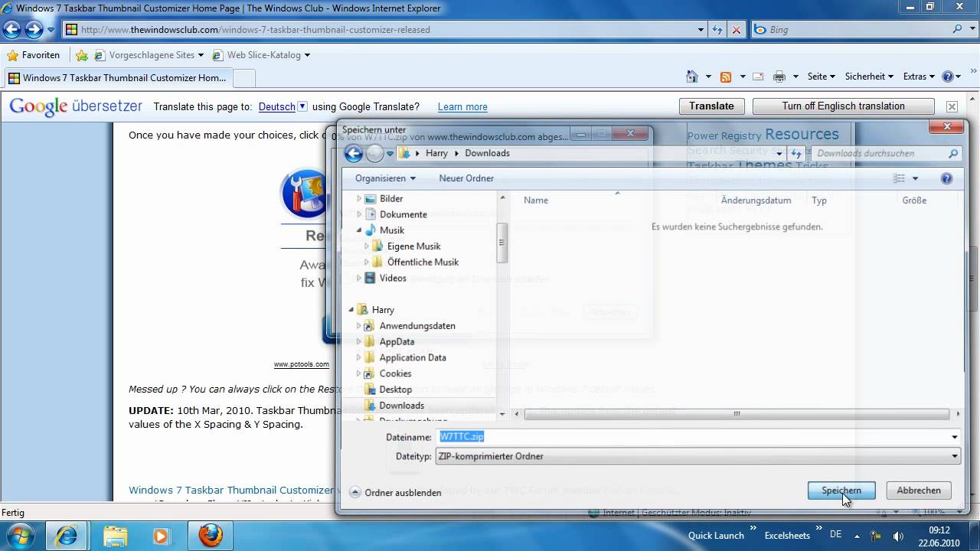The height and width of the screenshot is (551, 980).
Task: Click the Änderungsdatum column header
Action: coord(756,201)
